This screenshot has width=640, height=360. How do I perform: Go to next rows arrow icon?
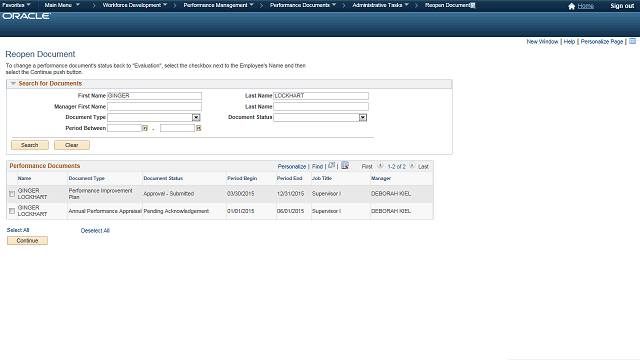point(412,166)
